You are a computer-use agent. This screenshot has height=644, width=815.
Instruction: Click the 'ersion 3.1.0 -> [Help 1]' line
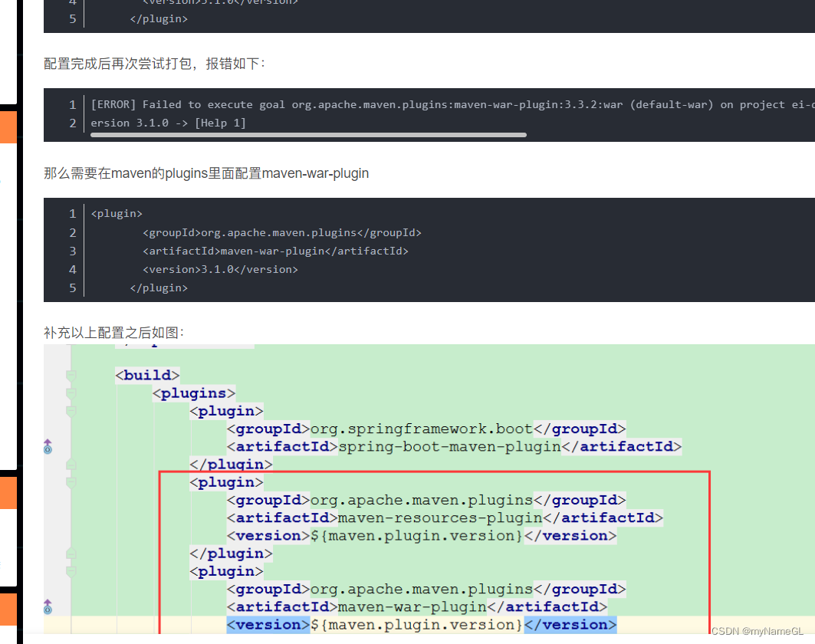click(x=168, y=123)
